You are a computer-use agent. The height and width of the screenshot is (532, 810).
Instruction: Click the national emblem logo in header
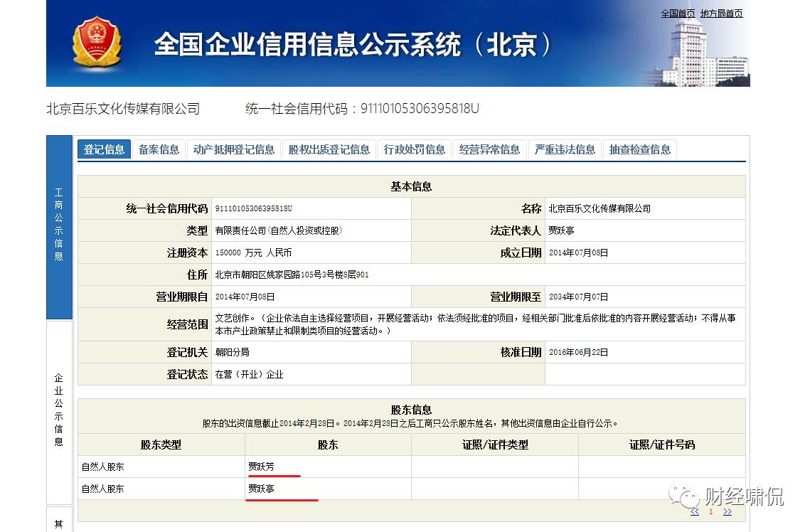[97, 43]
